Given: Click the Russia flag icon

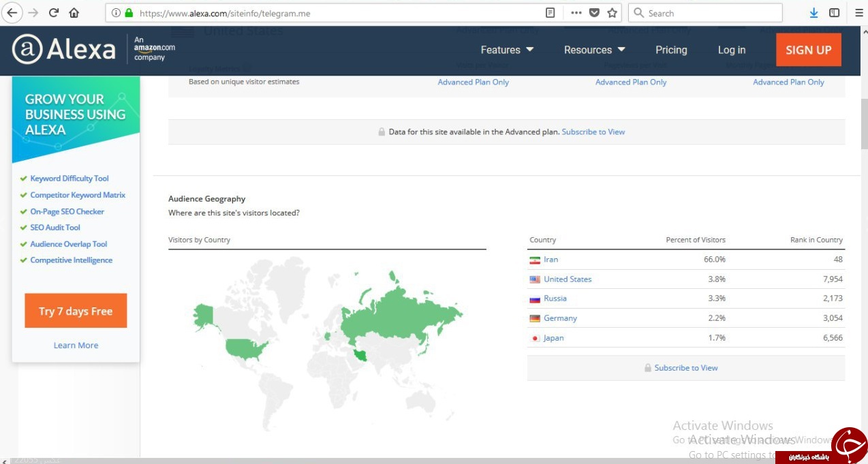Looking at the screenshot, I should pos(535,299).
